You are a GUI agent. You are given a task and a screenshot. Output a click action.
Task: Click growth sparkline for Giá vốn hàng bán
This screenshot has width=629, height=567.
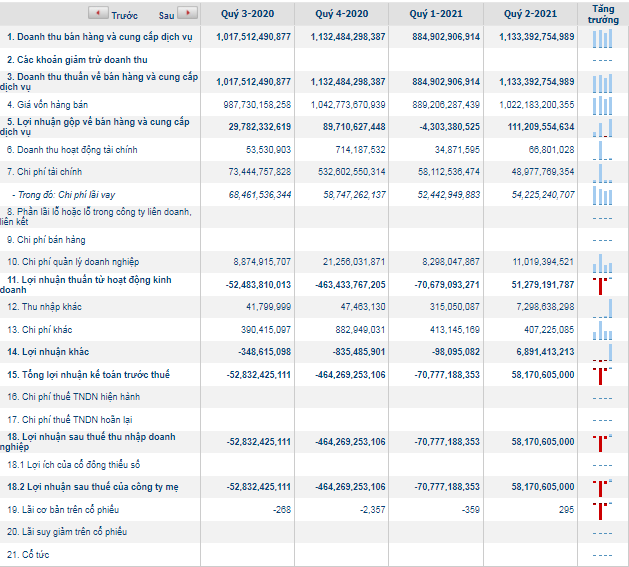tap(602, 104)
